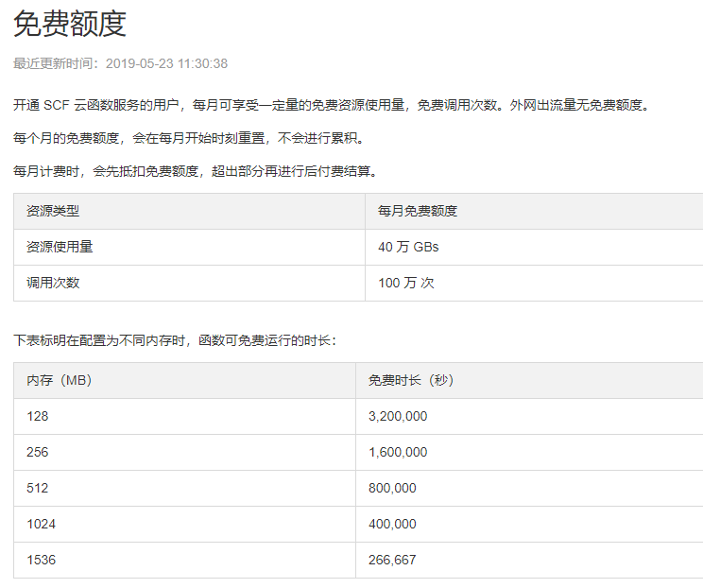The width and height of the screenshot is (703, 588).
Task: Click the paragraph starting with 开通 SCF 云函数服务
Action: (332, 105)
